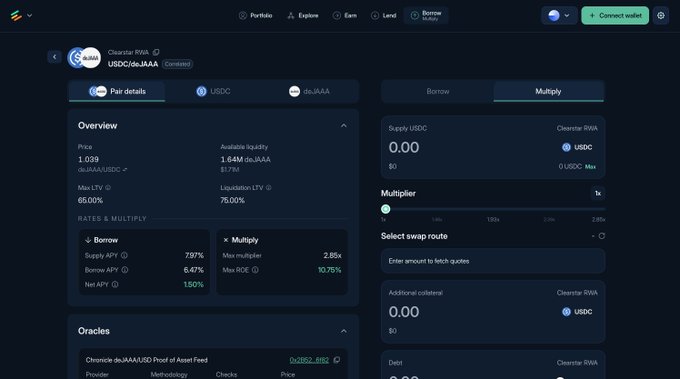
Task: Open the Borrow Multiply menu item
Action: click(x=426, y=16)
